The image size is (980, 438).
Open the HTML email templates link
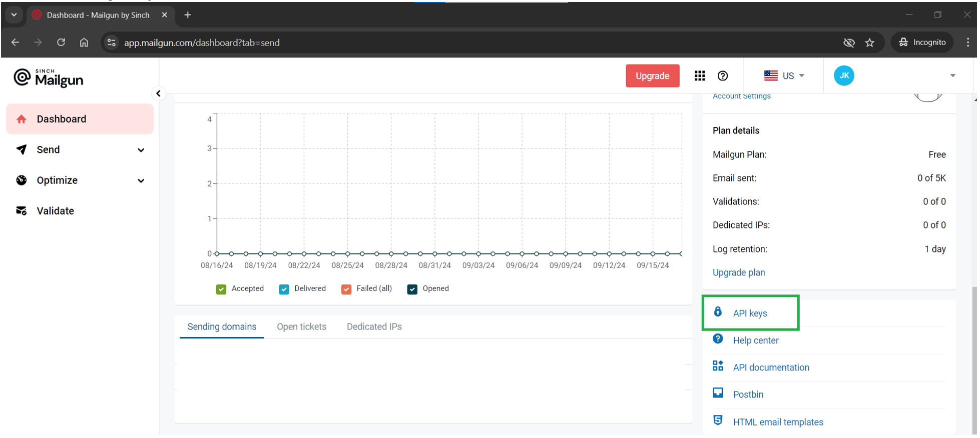778,422
